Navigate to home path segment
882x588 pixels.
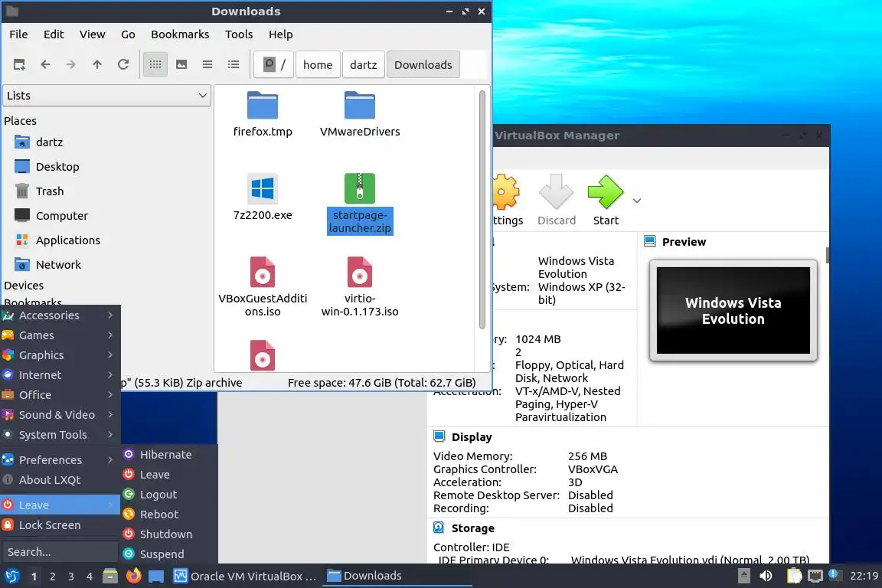pyautogui.click(x=318, y=65)
